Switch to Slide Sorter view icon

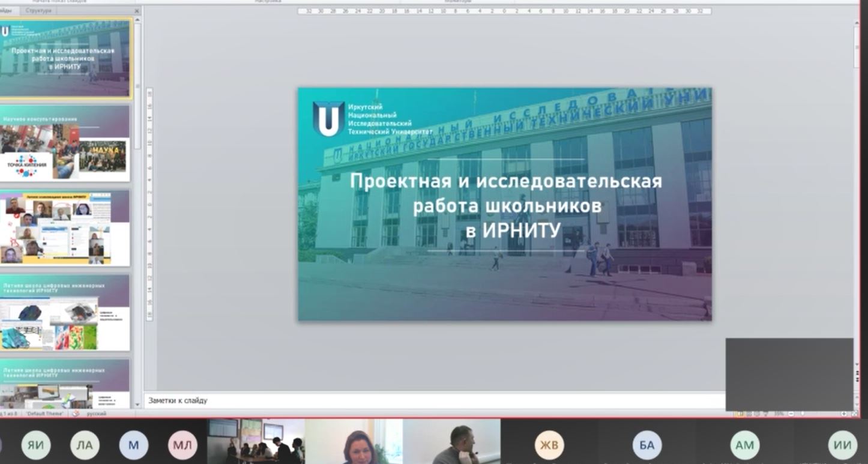[x=749, y=414]
